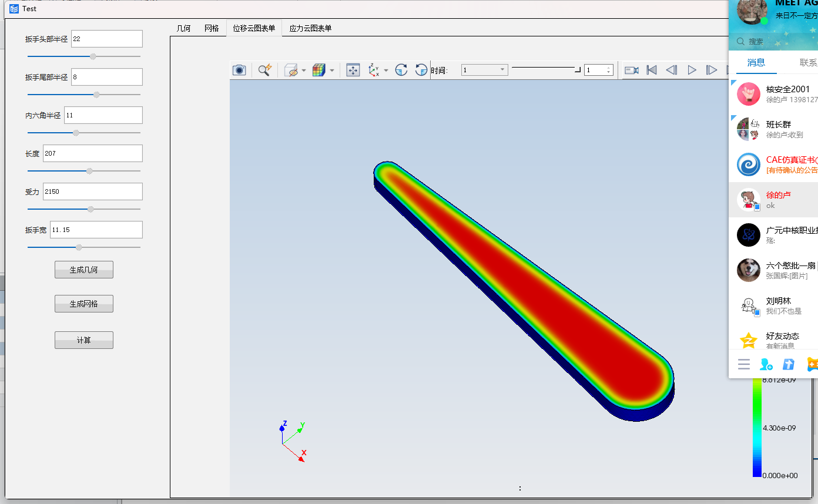Switch to the 几何 tab
The image size is (818, 504).
pyautogui.click(x=184, y=28)
